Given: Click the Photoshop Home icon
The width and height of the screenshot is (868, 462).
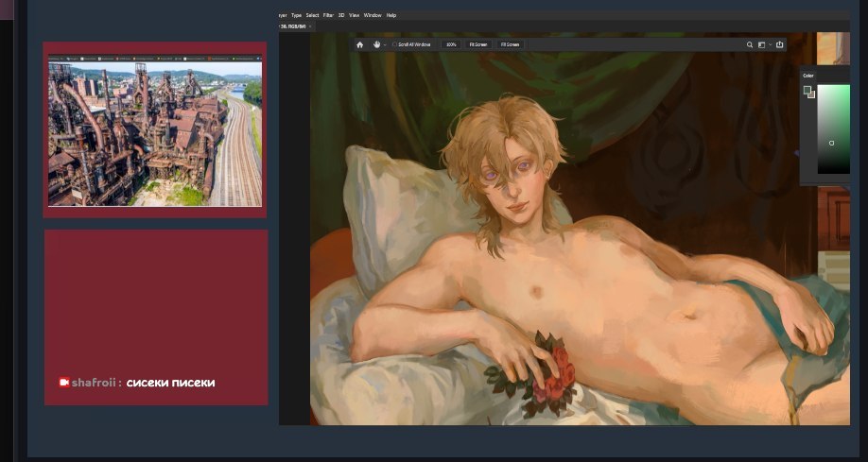Looking at the screenshot, I should tap(360, 44).
